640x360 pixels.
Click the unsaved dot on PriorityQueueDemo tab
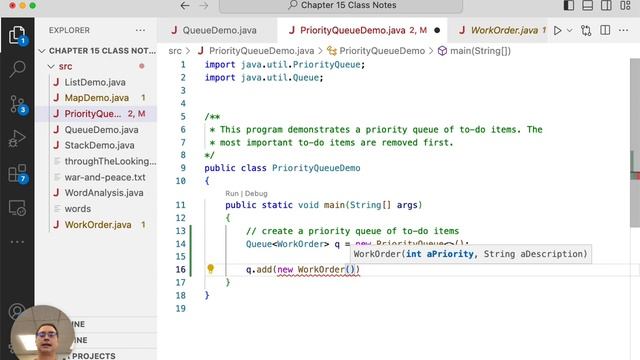click(437, 30)
